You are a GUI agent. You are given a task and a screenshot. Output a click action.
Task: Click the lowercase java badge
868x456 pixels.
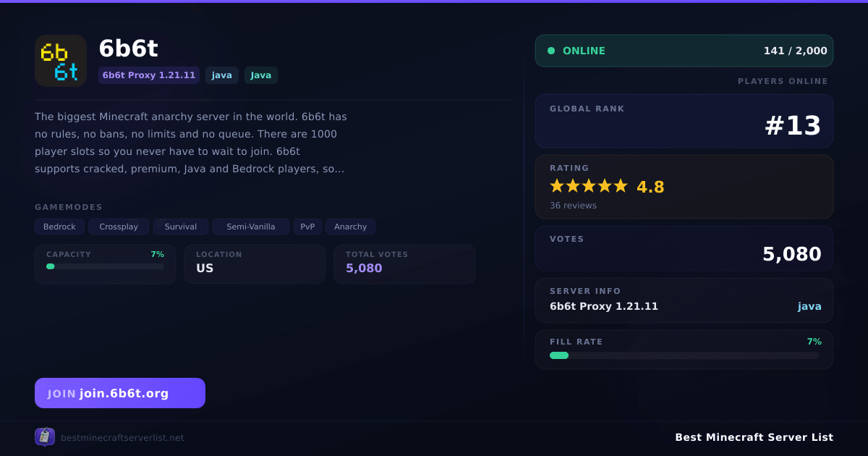point(222,75)
